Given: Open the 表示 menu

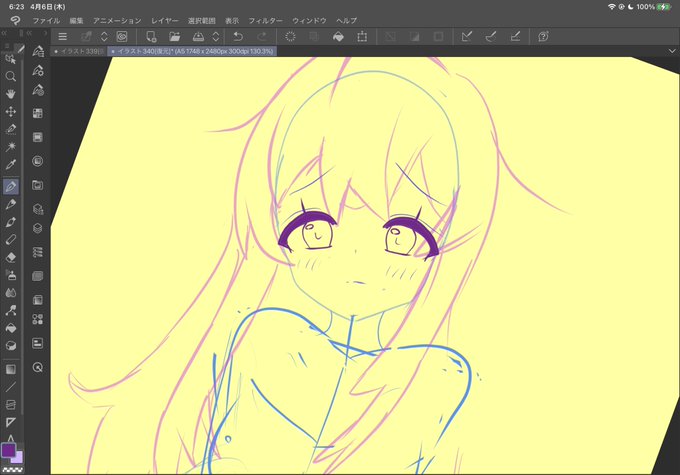Looking at the screenshot, I should (232, 20).
